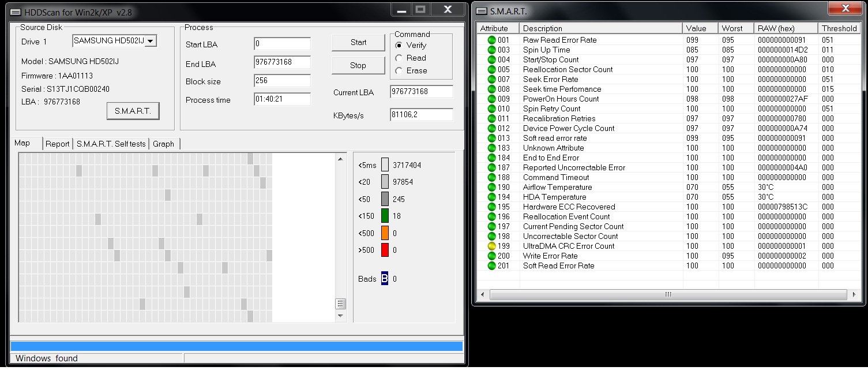Image resolution: width=868 pixels, height=374 pixels.
Task: Click the red swatch for over 500ms
Action: click(x=385, y=250)
